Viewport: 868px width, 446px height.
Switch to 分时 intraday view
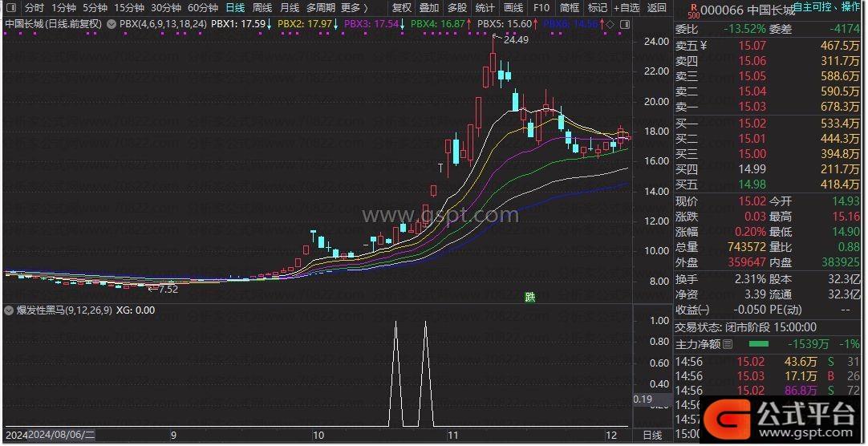click(x=34, y=8)
